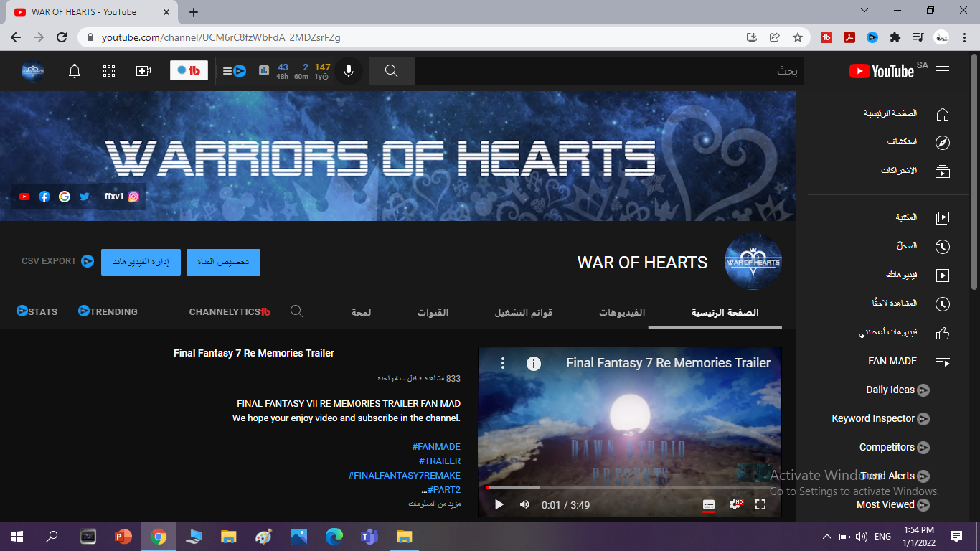Screen dimensions: 980x551
Task: Seek using the video progress bar
Action: [630, 488]
